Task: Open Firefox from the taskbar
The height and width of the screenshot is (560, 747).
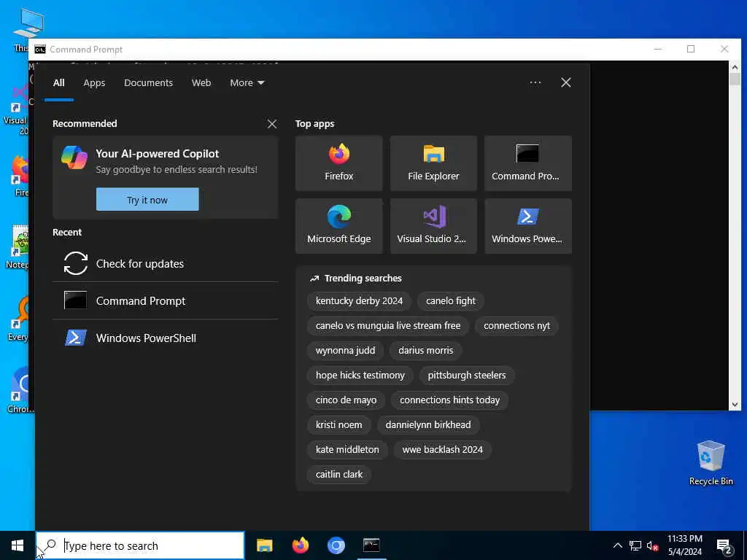Action: 300,545
